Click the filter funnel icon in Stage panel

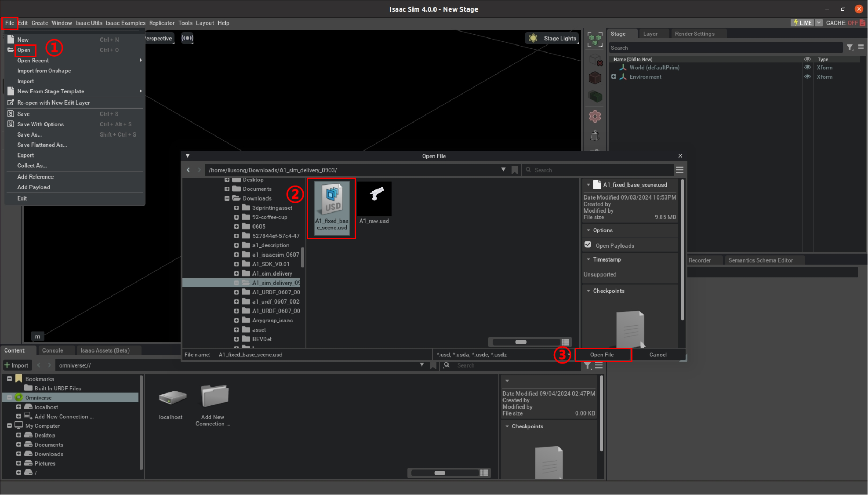(x=850, y=47)
